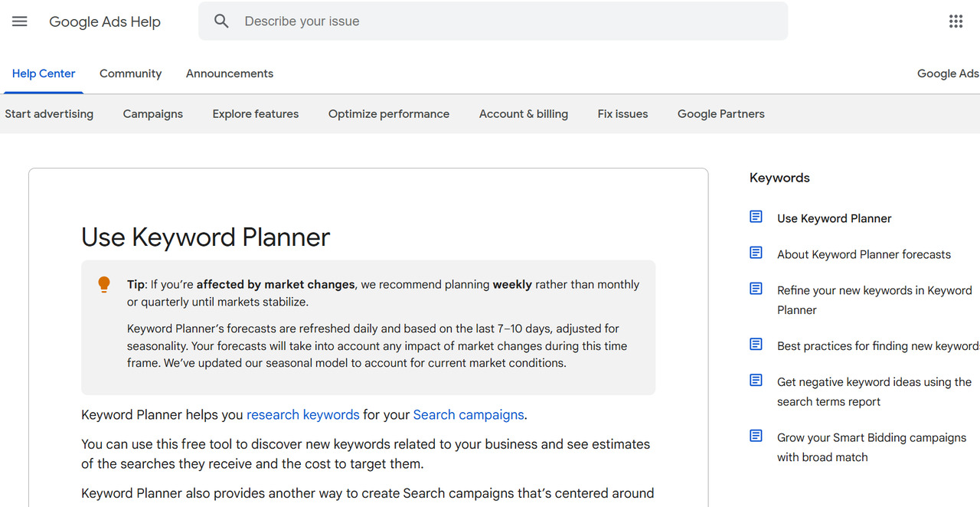Open the Campaigns menu

click(153, 114)
